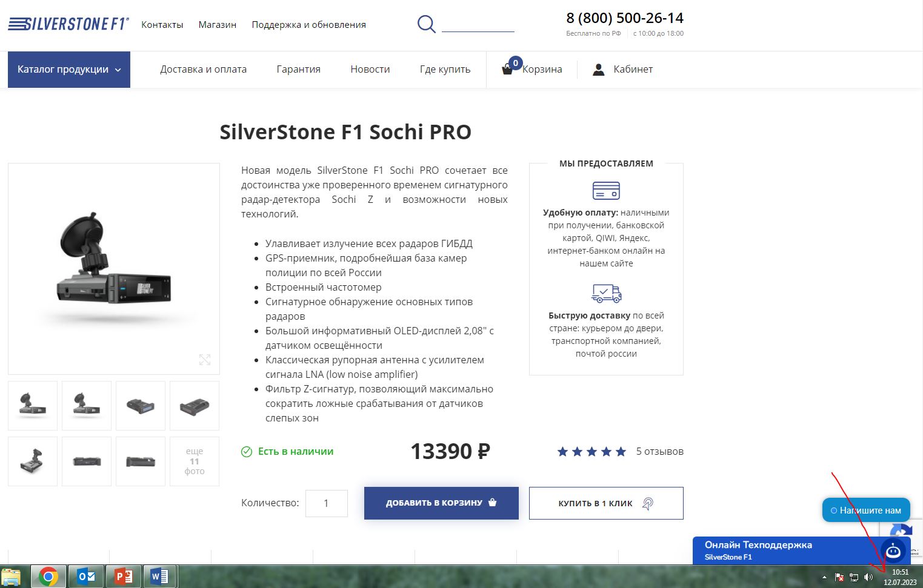The width and height of the screenshot is (923, 588).
Task: Click the volume speaker tray icon
Action: [x=868, y=577]
